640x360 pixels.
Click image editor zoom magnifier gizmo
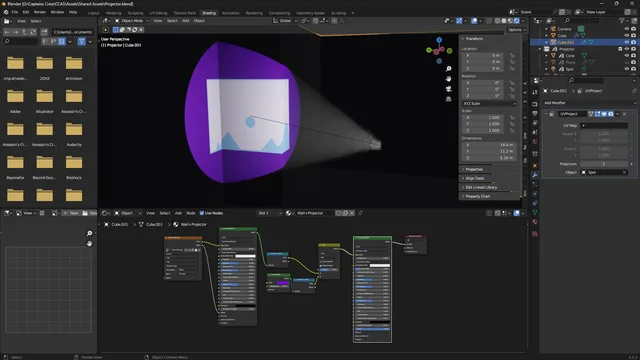tap(89, 233)
